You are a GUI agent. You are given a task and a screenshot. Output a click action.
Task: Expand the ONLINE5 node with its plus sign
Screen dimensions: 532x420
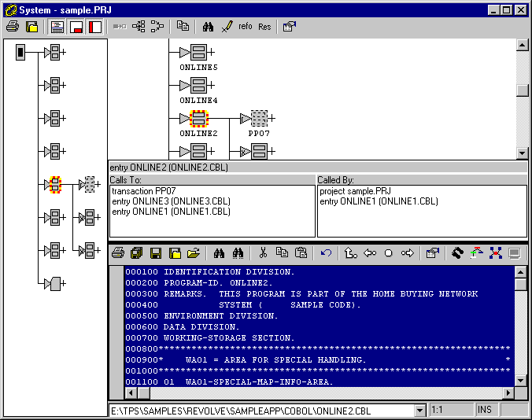pos(212,53)
